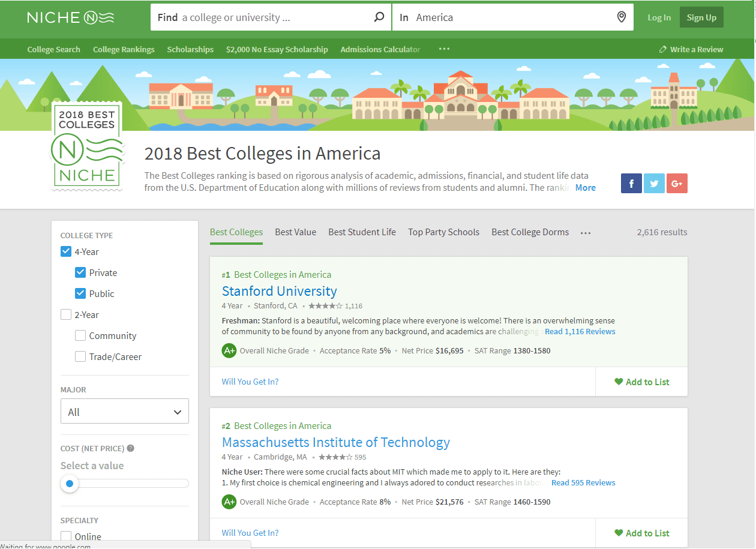
Task: Click Stanford's star rating
Action: [325, 306]
